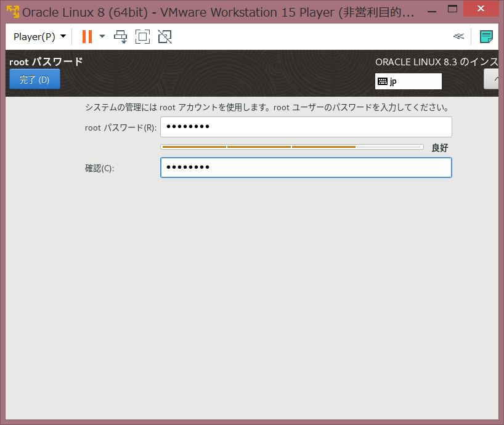Collapse the toolbar with the double chevron

click(x=458, y=36)
